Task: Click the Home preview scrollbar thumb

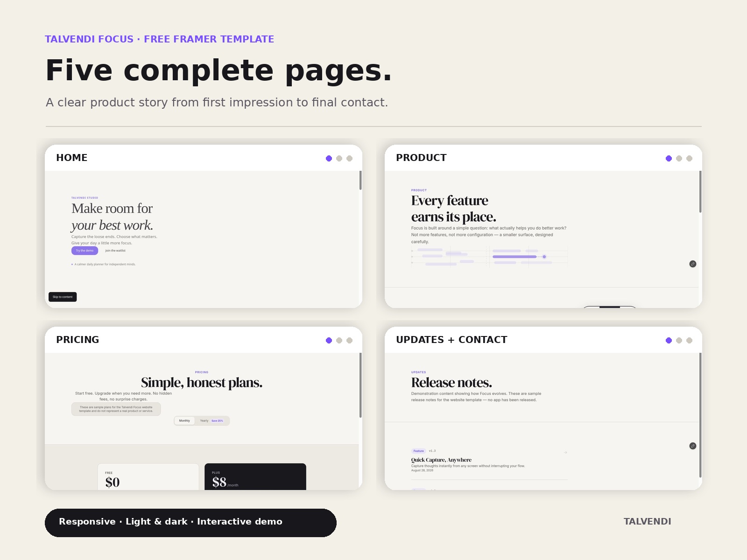Action: pyautogui.click(x=360, y=180)
